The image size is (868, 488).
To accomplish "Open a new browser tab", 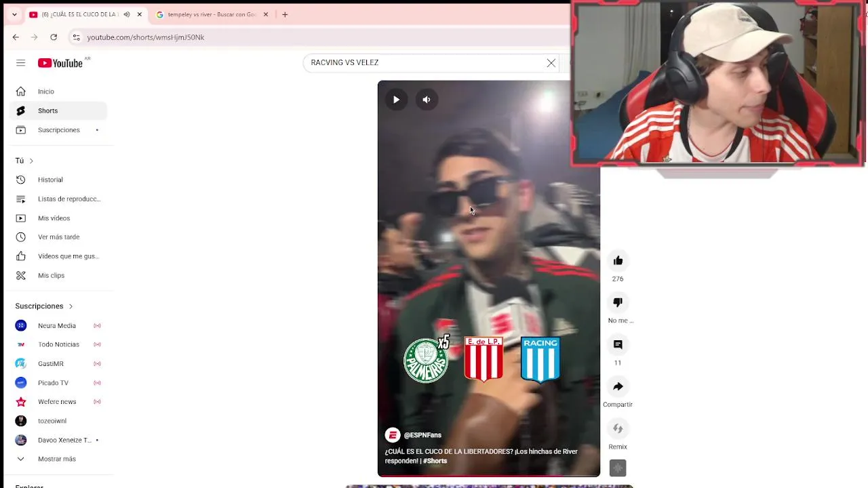I will coord(285,14).
